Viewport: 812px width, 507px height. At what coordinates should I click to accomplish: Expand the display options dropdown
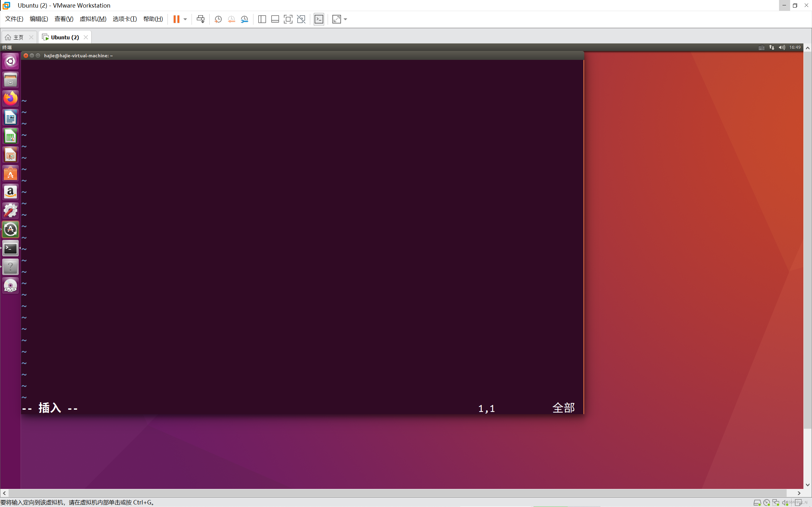[x=345, y=19]
